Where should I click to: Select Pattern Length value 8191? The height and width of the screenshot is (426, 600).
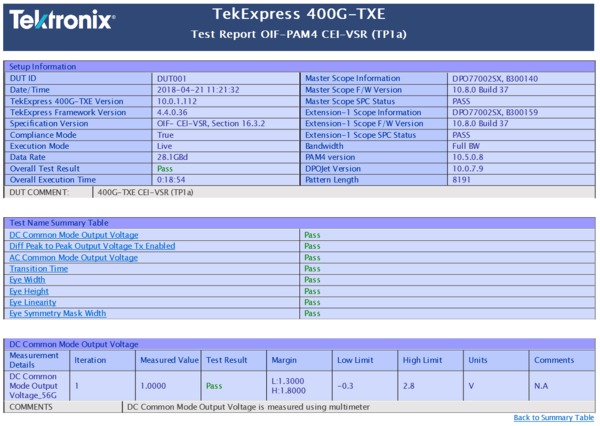pyautogui.click(x=461, y=180)
